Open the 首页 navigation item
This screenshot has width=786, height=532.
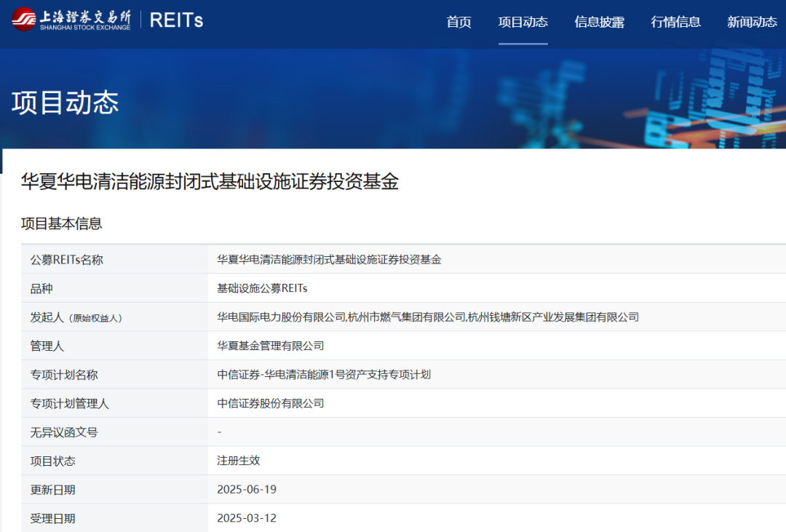pyautogui.click(x=458, y=23)
